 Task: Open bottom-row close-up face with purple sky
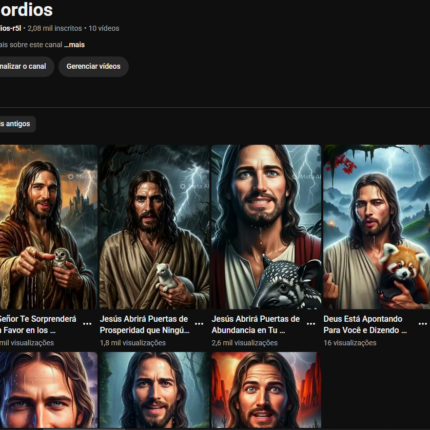48,390
